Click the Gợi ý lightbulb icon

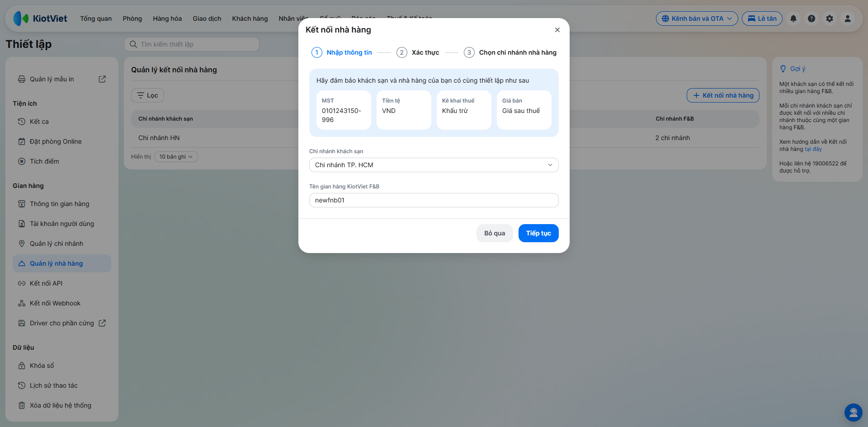click(783, 69)
